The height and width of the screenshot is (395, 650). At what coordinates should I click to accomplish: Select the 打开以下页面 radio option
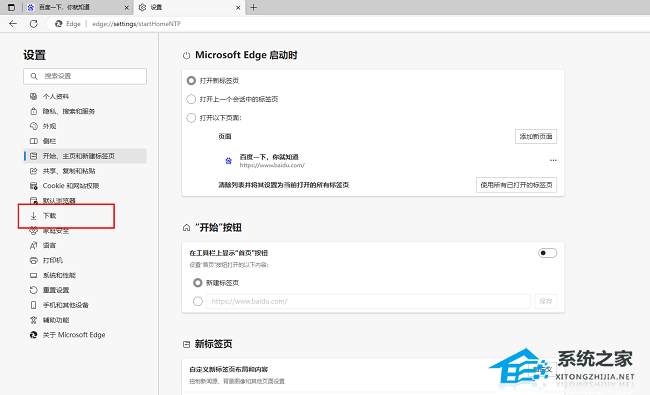191,118
